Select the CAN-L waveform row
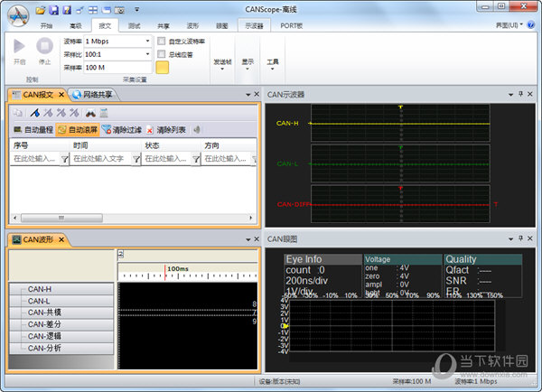Screen dimensions: 542x392 tap(61, 301)
